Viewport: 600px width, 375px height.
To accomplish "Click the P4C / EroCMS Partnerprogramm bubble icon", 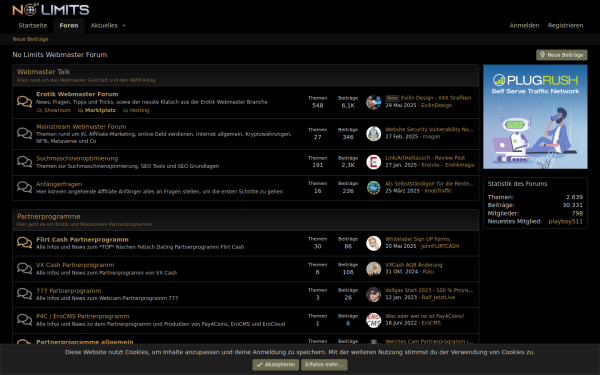I will [24, 320].
